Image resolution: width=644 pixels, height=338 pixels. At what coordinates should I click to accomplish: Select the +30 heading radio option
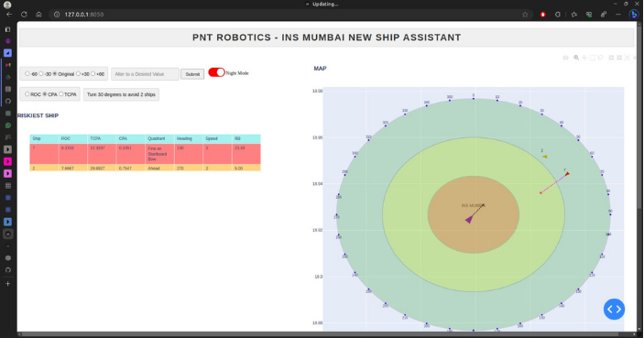pos(78,74)
